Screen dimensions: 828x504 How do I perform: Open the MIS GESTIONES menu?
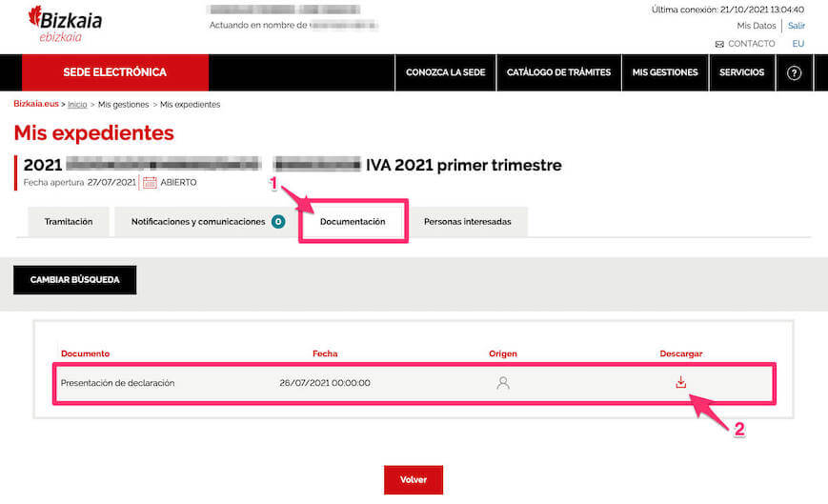pyautogui.click(x=665, y=72)
